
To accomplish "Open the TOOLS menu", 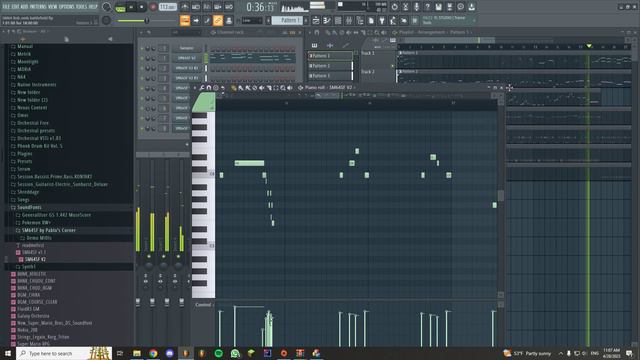I will point(82,7).
